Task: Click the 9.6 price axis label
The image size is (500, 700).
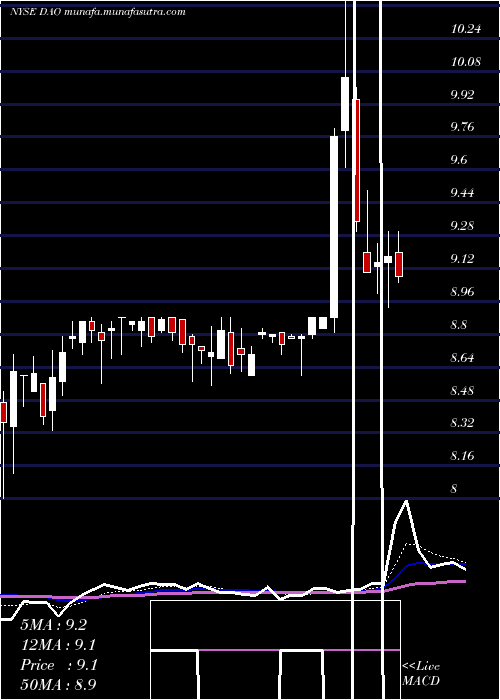Action: coord(459,160)
